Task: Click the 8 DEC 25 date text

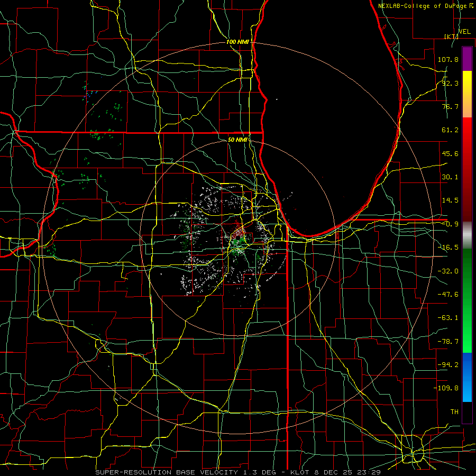Action: click(335, 472)
